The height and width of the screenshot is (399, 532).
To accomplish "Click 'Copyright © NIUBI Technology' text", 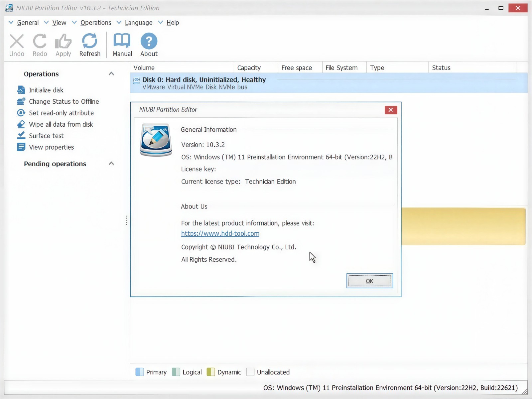I will (x=239, y=247).
